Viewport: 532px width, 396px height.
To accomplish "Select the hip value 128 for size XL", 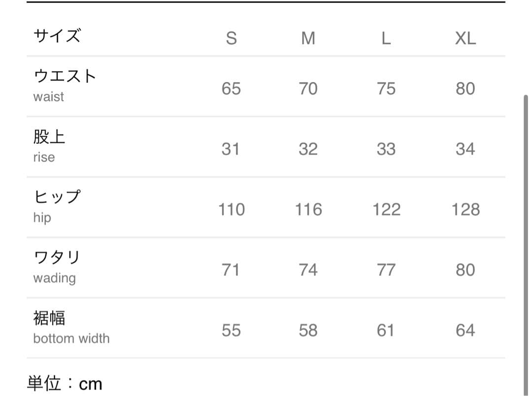I will (465, 209).
